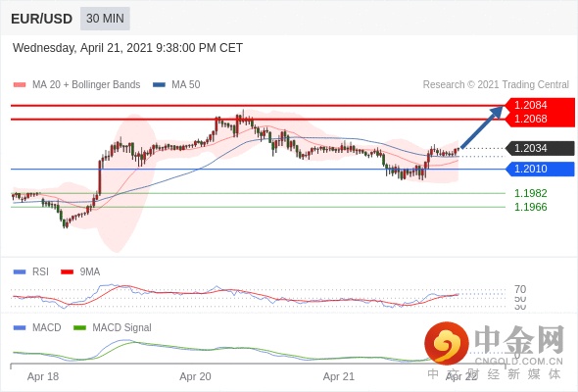The height and width of the screenshot is (392, 578).
Task: Click the 'Apr 21' date axis label
Action: (338, 376)
